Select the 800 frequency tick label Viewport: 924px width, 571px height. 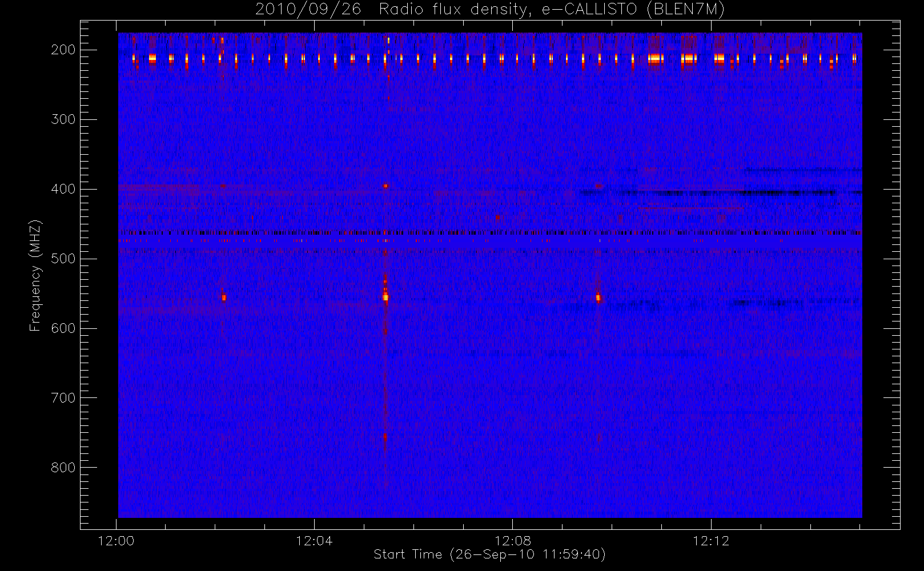pos(63,468)
